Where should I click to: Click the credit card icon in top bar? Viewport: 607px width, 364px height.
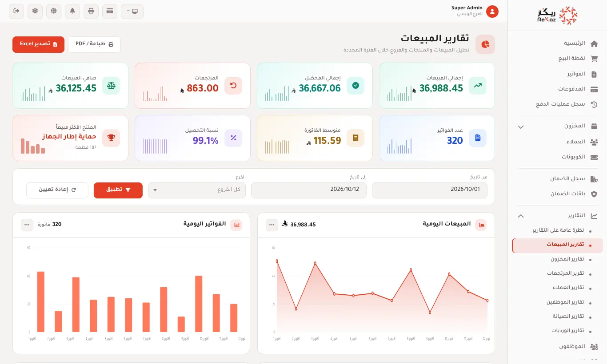[110, 11]
